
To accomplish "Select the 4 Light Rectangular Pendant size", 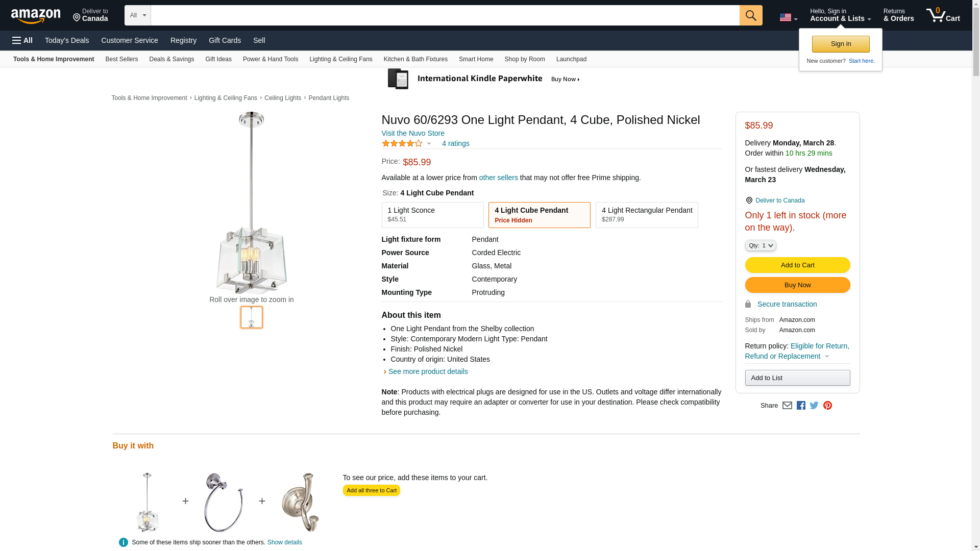I will pos(646,215).
